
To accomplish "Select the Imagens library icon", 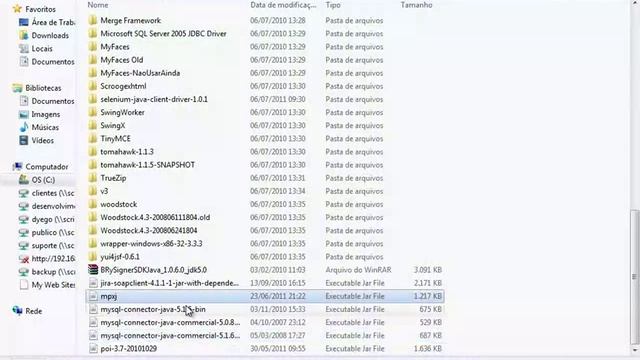I will coord(24,114).
